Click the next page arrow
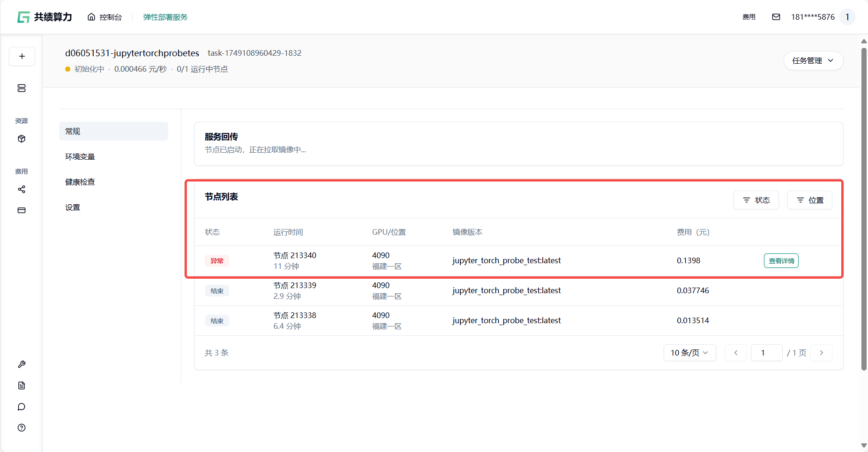Image resolution: width=868 pixels, height=452 pixels. tap(821, 353)
